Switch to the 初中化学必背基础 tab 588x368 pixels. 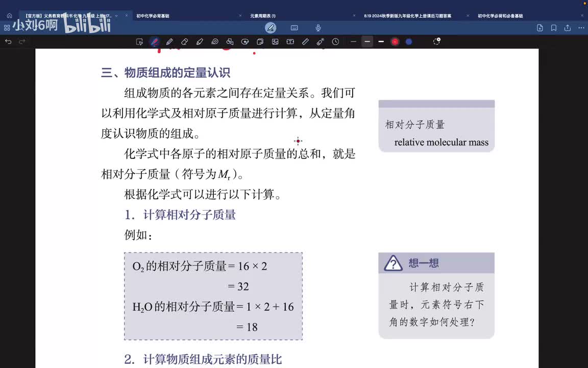(x=153, y=16)
